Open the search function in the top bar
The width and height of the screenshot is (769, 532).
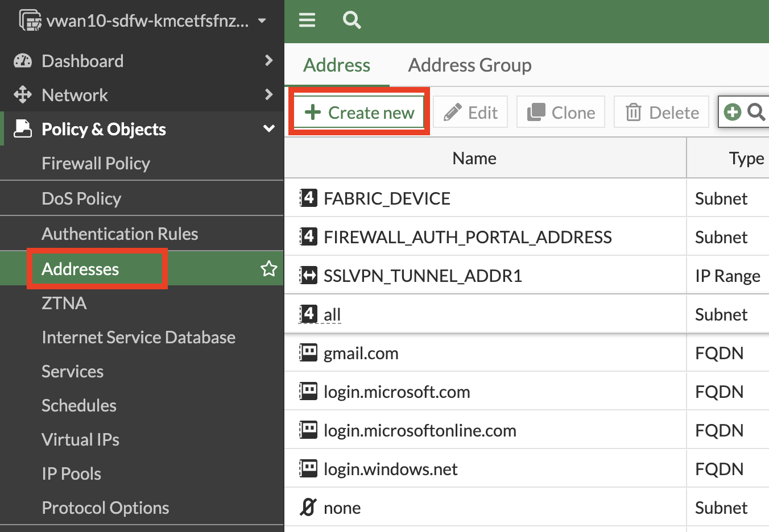[352, 19]
